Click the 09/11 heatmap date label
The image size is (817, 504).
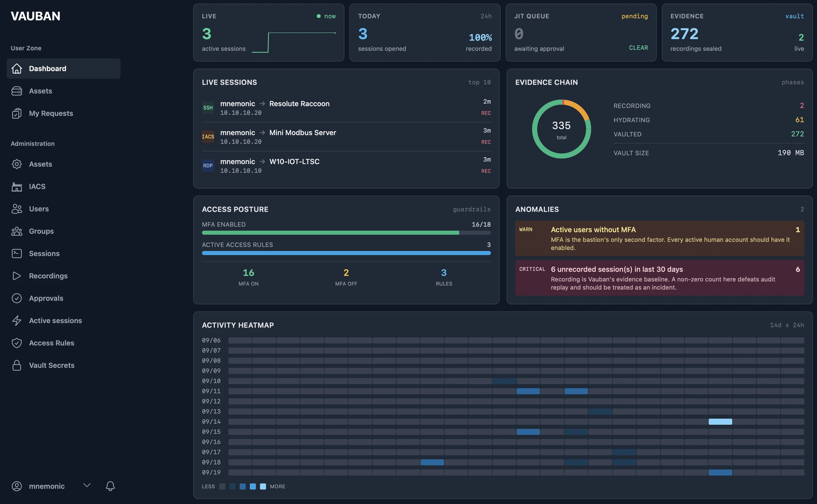click(211, 391)
